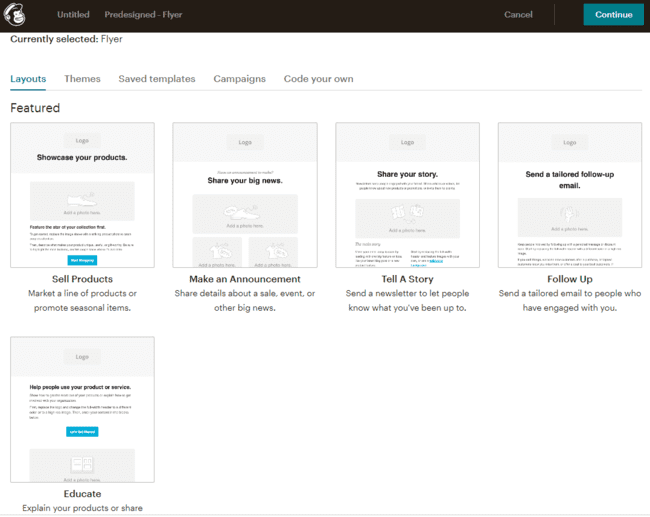Go to the Campaigns tab
The height and width of the screenshot is (517, 650).
[x=240, y=79]
